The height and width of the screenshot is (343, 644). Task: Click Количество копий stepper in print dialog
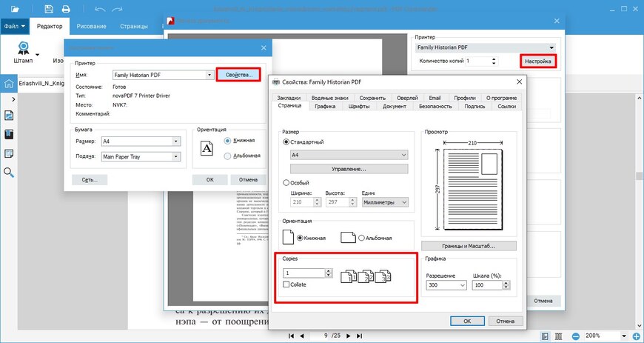pos(494,61)
